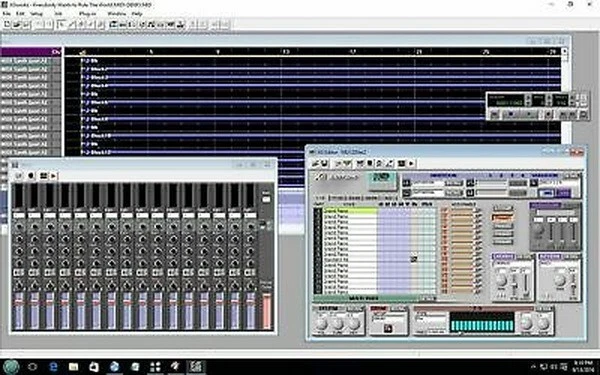Click the Open file icon in main toolbar
Viewport: 600px width, 375px height.
pyautogui.click(x=16, y=24)
